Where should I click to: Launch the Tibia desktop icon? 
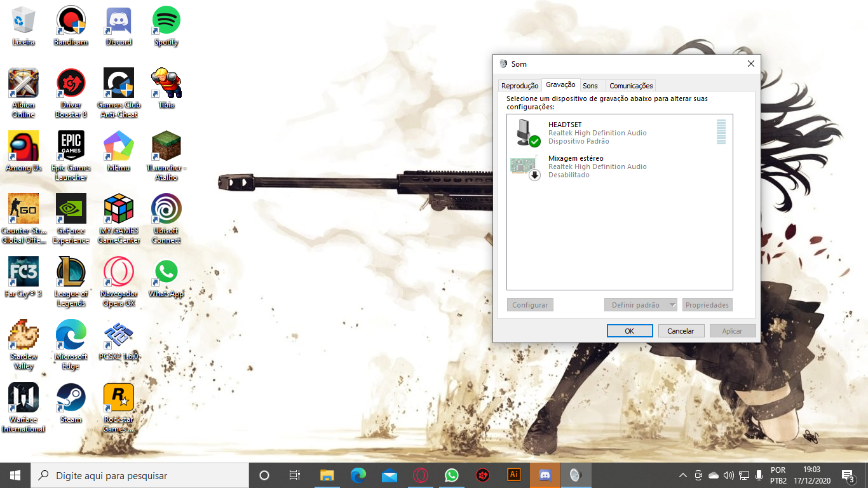click(x=166, y=88)
